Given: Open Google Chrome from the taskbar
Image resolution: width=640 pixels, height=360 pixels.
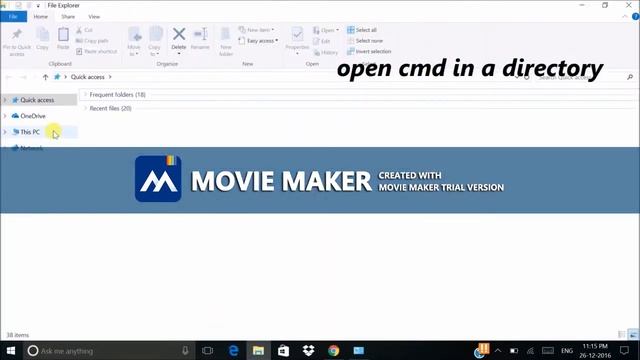Looking at the screenshot, I should [333, 351].
